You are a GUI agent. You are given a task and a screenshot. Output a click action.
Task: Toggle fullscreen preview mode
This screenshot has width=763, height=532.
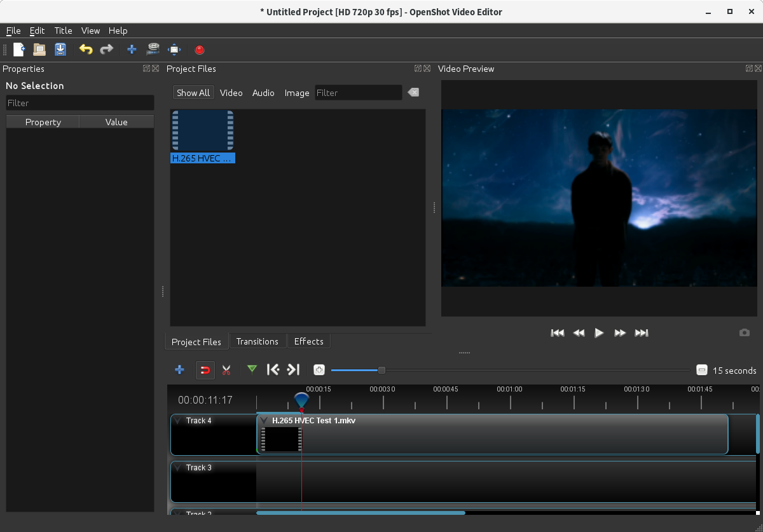(174, 50)
